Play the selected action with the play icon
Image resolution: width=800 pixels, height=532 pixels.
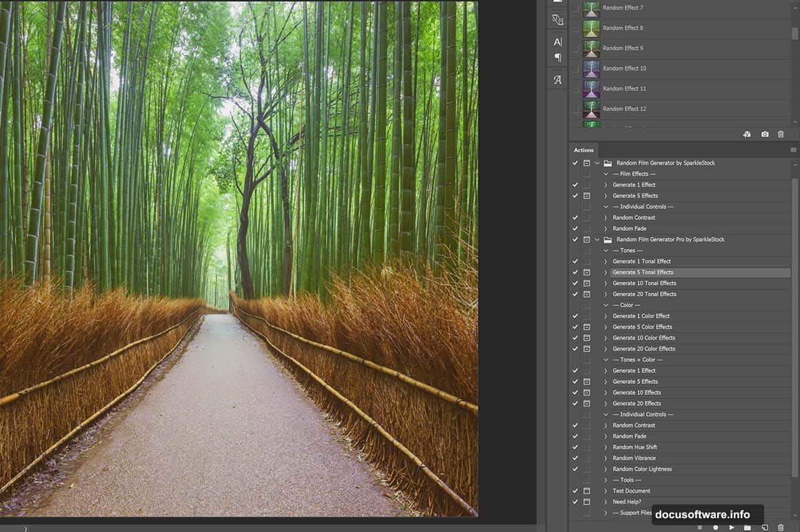click(x=732, y=527)
